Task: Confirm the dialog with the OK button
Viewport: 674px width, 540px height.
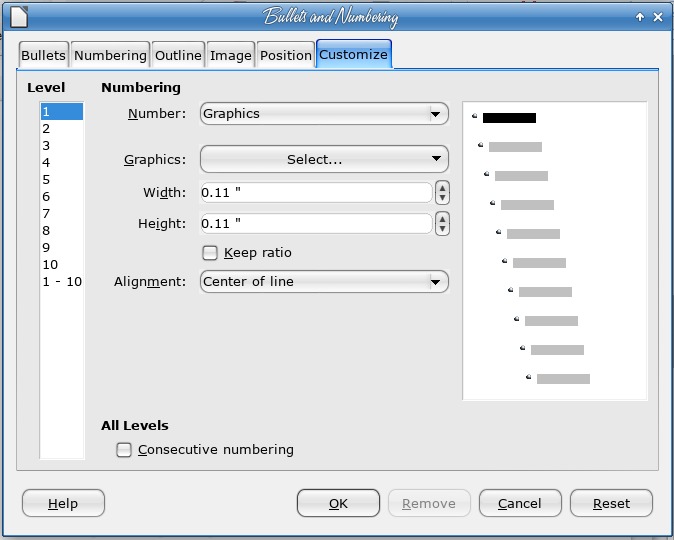Action: pos(338,503)
